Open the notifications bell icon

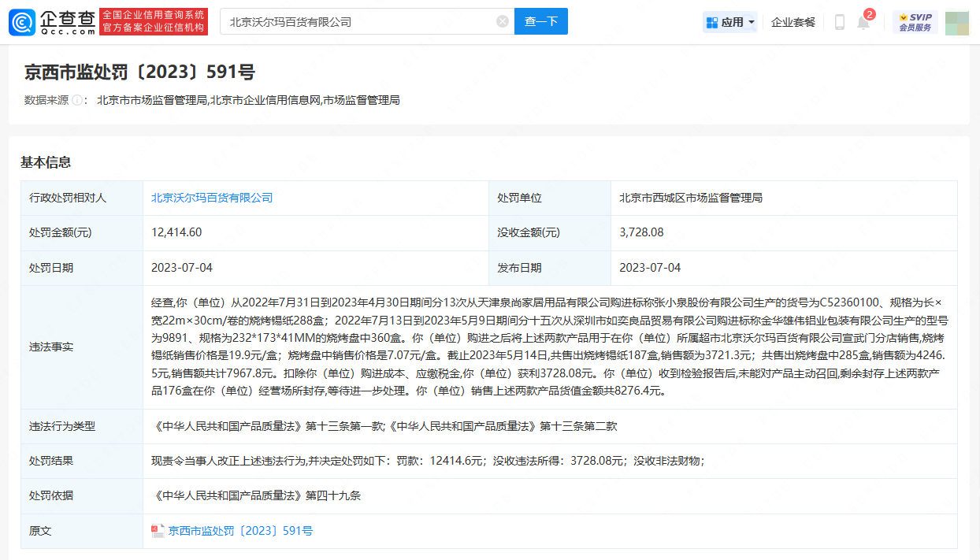[x=863, y=22]
